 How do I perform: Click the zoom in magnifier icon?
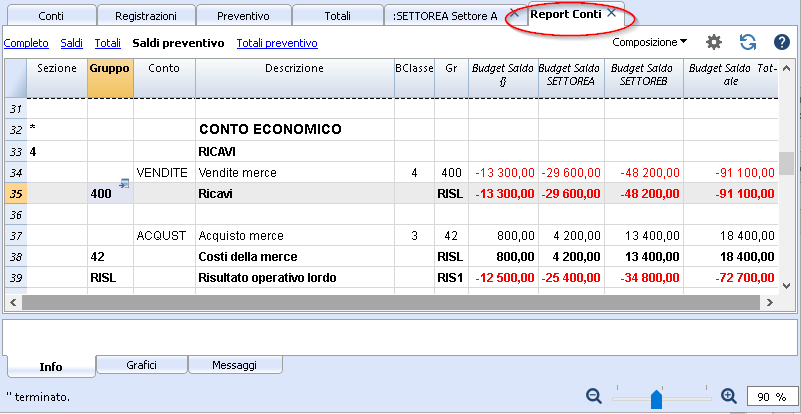pos(729,396)
